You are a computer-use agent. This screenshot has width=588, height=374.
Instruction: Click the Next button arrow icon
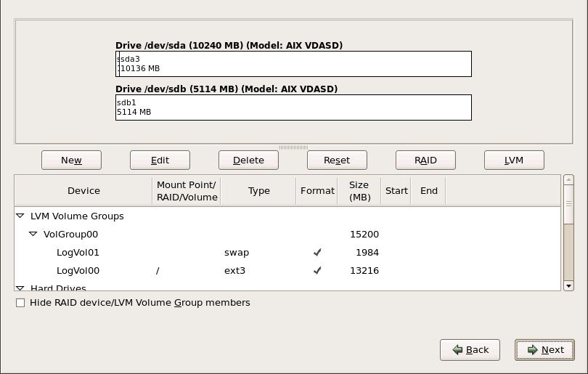point(532,349)
